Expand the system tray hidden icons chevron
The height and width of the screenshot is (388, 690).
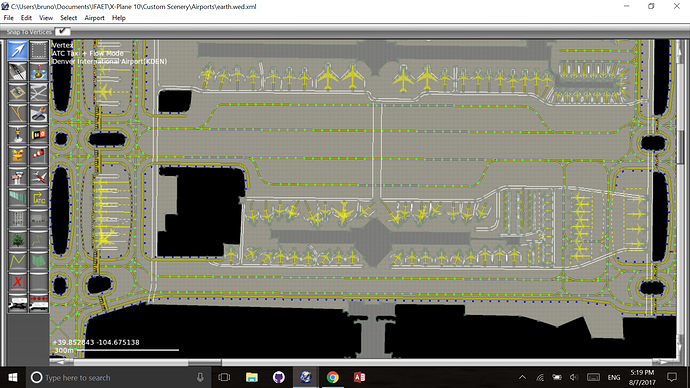[522, 377]
